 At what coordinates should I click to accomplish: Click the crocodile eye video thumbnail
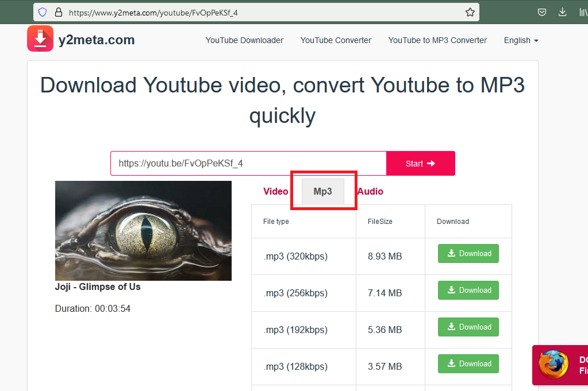click(143, 231)
